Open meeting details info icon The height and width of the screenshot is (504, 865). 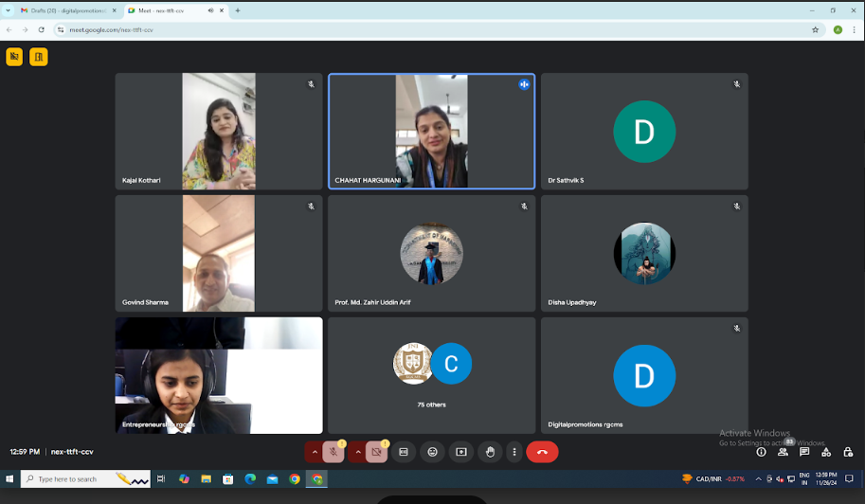click(x=761, y=452)
